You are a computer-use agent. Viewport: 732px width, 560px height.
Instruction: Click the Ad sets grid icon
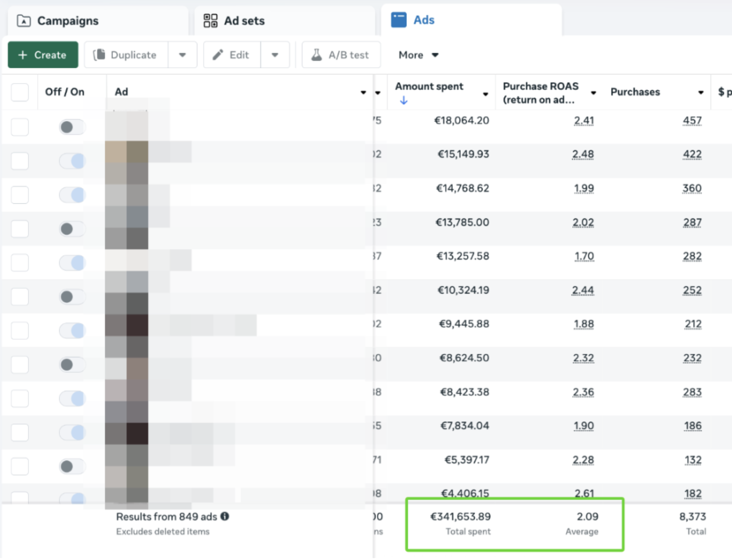pos(210,20)
